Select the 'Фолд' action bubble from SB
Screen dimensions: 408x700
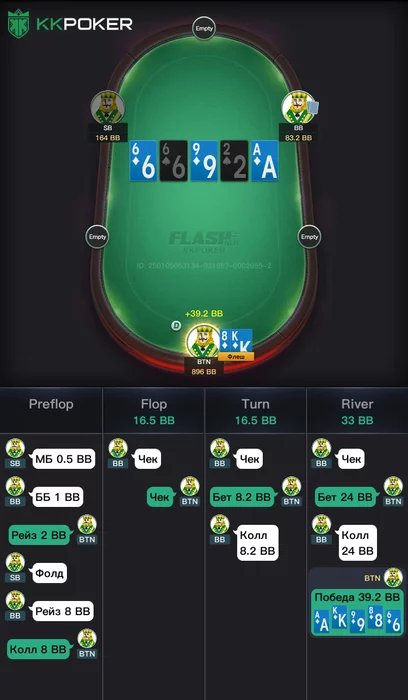click(50, 573)
